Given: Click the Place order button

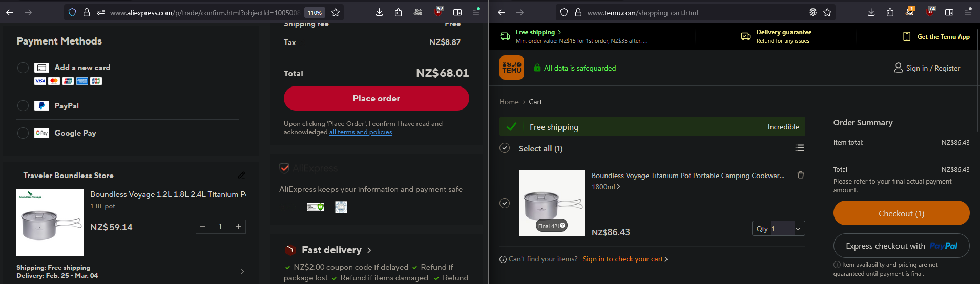Looking at the screenshot, I should [x=377, y=98].
